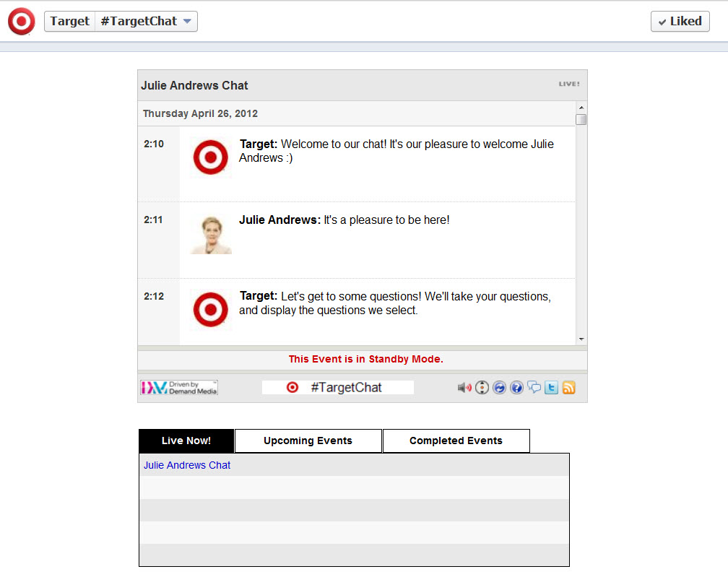Click the speech bubbles comment icon
Image resolution: width=728 pixels, height=577 pixels.
point(534,388)
